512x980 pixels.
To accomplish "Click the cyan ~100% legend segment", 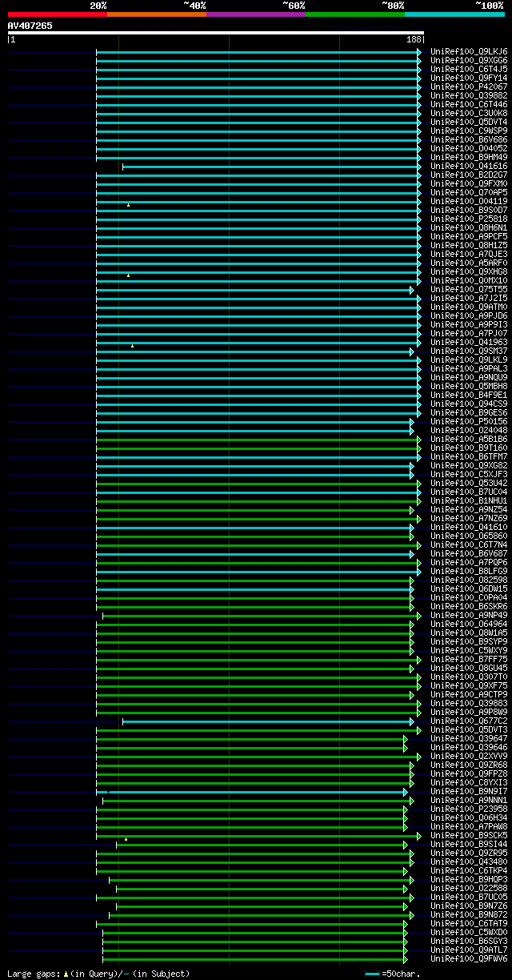I will [454, 14].
